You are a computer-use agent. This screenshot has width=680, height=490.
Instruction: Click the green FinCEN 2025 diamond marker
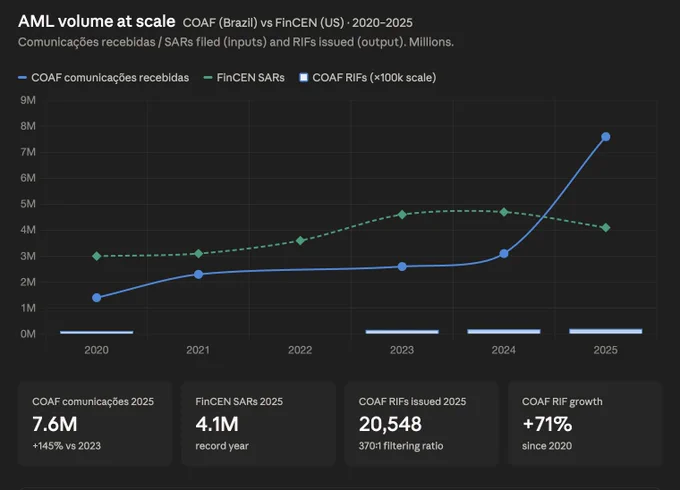(606, 228)
